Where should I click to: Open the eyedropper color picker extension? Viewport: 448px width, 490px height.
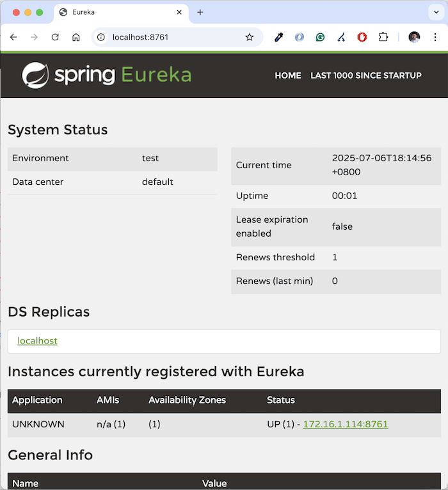(x=278, y=38)
